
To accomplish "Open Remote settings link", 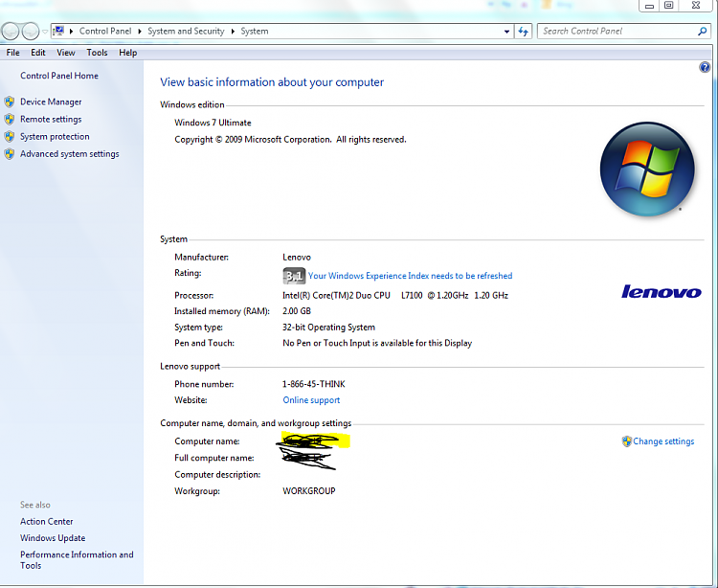I will (x=51, y=119).
